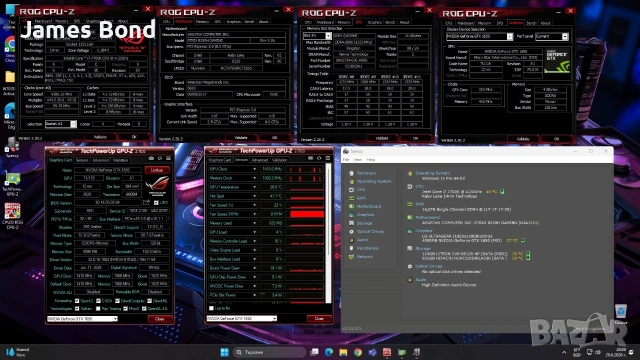Toggle the PhysX checkbox in GPU-Z
The image size is (640, 360).
point(125,309)
